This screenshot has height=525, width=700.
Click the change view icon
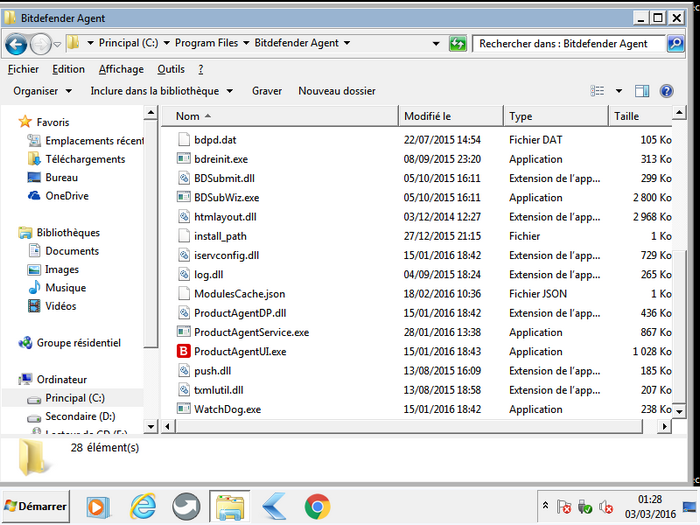tap(597, 91)
